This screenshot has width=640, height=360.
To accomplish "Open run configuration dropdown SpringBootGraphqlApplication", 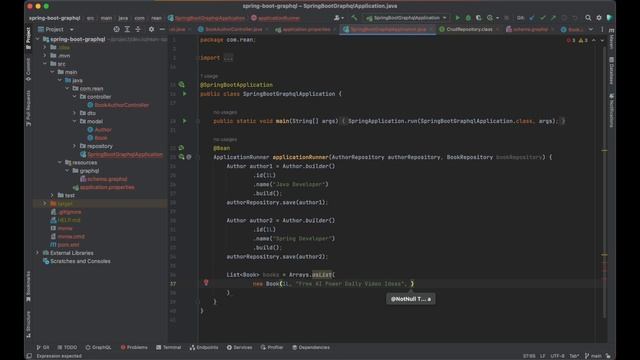I will point(407,18).
